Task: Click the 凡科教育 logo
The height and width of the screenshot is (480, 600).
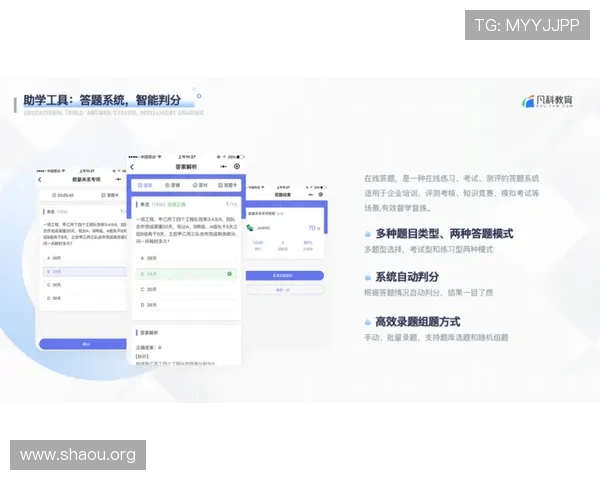Action: (x=548, y=101)
